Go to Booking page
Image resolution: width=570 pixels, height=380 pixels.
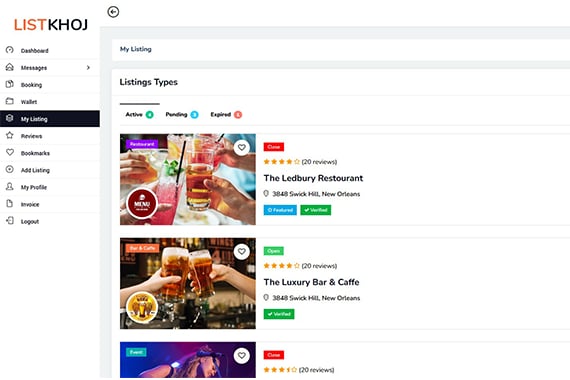(x=50, y=85)
